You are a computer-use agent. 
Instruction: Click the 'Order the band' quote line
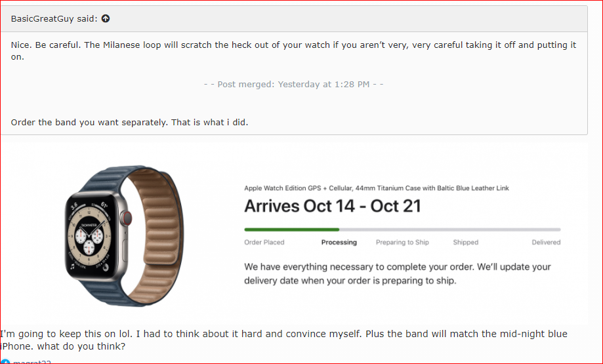(129, 122)
